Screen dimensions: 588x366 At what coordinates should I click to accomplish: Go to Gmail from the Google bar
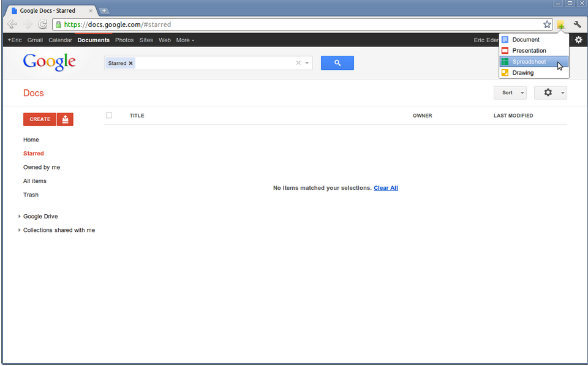click(35, 40)
